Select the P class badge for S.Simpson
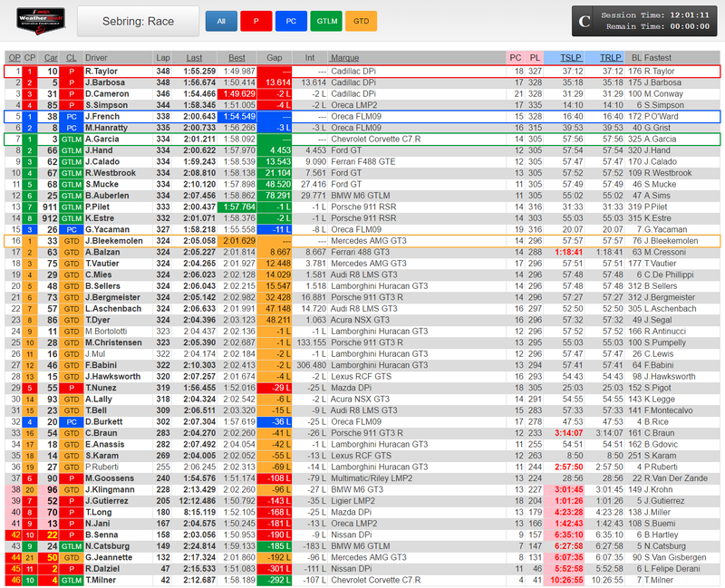 [x=72, y=105]
